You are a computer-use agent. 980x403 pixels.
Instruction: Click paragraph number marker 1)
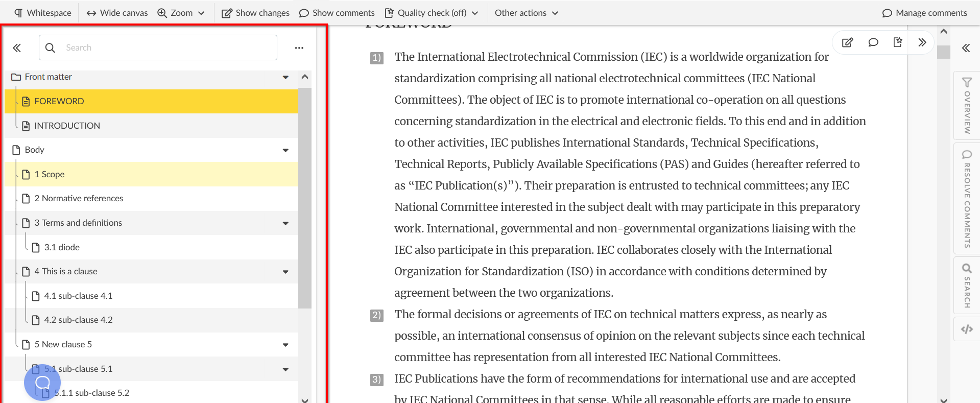tap(376, 58)
